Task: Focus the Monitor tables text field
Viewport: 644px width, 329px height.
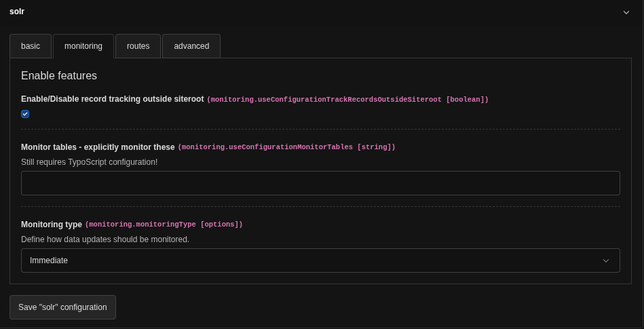Action: pyautogui.click(x=320, y=183)
